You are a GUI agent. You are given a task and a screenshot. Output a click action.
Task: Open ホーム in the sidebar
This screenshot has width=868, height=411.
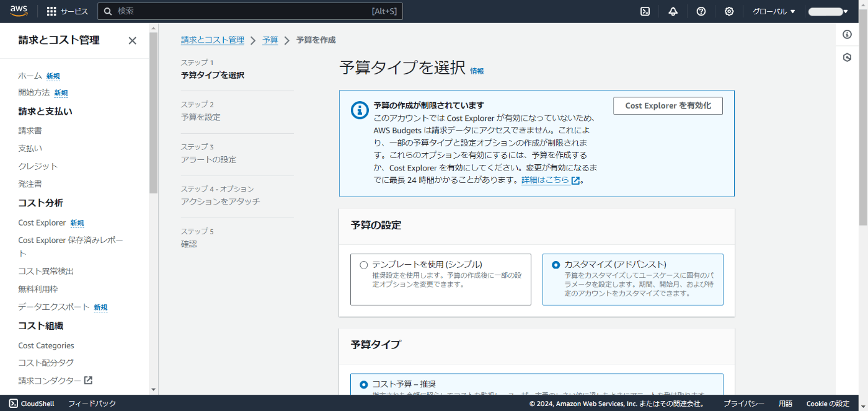[30, 76]
